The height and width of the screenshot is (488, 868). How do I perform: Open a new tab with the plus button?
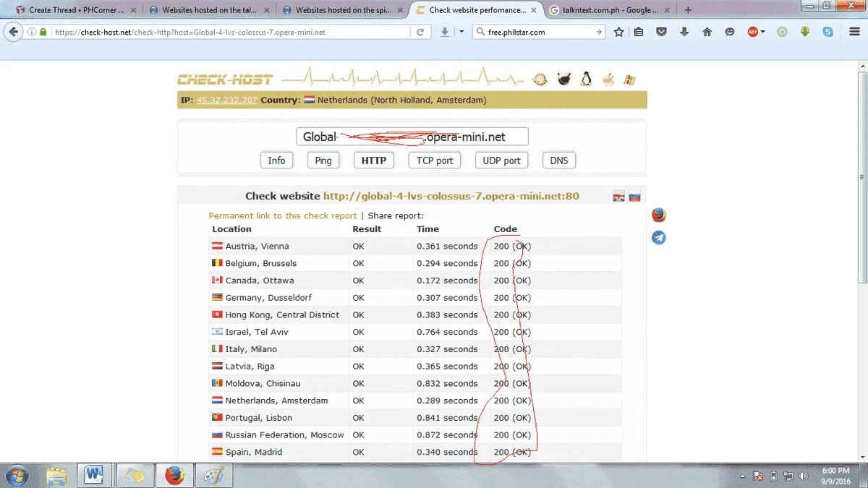coord(687,10)
